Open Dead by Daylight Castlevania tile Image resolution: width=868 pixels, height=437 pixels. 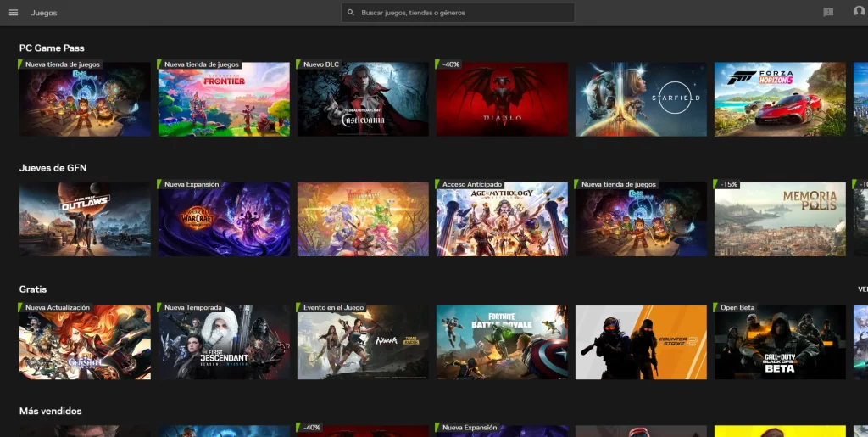[363, 99]
